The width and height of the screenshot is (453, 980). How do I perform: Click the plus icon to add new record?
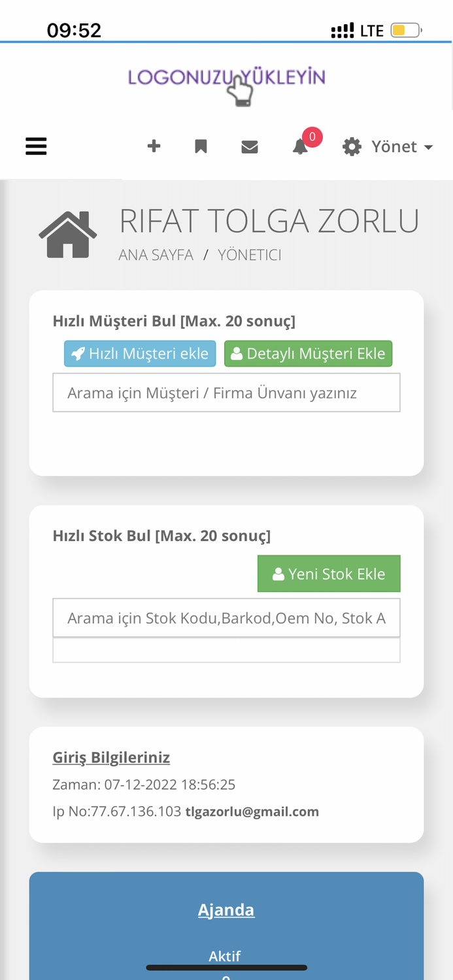[x=154, y=145]
